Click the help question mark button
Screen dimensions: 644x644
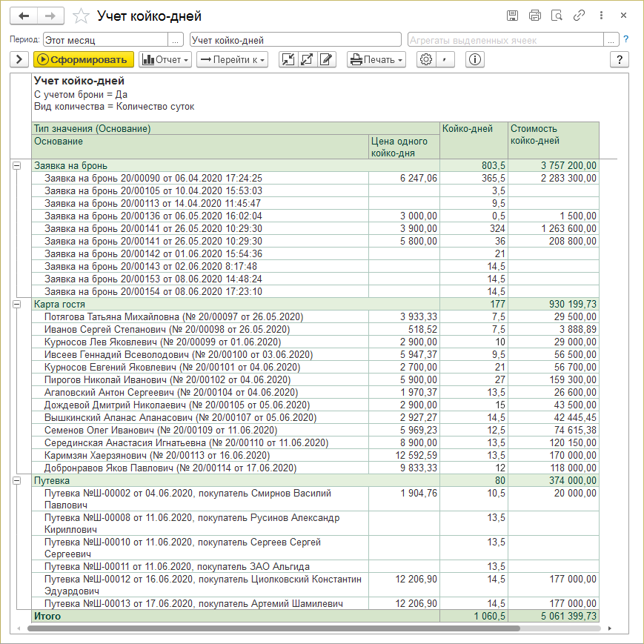tap(618, 60)
